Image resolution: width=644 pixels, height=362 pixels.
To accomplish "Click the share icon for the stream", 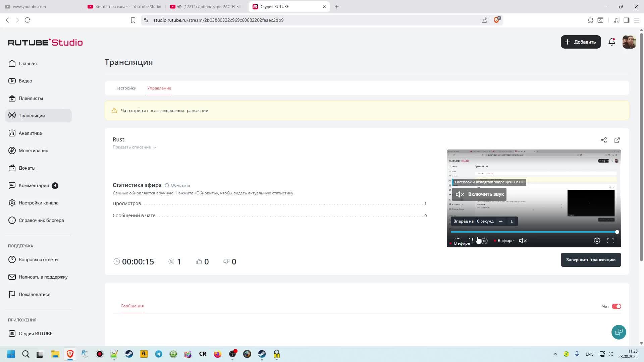I will coord(603,140).
